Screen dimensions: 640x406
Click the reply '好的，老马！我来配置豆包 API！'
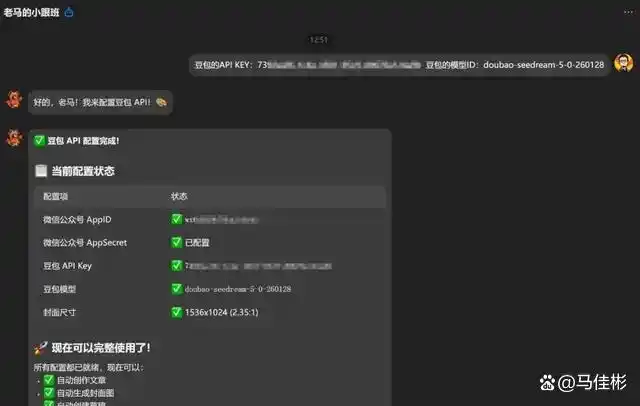click(x=100, y=102)
